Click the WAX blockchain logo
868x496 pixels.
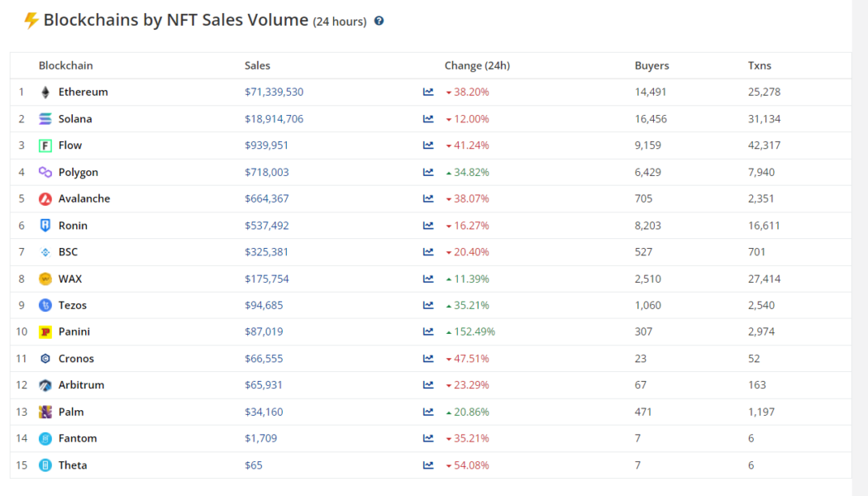point(45,279)
